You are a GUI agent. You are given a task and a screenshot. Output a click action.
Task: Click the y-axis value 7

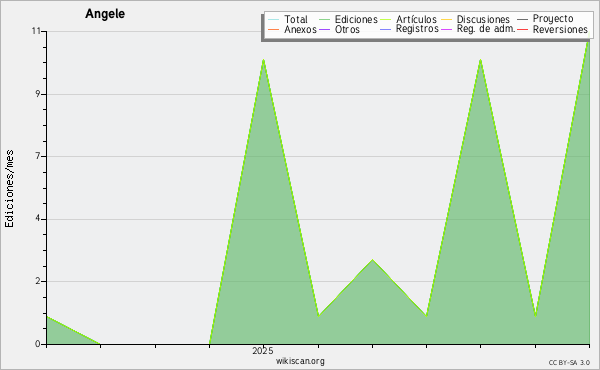[38, 156]
